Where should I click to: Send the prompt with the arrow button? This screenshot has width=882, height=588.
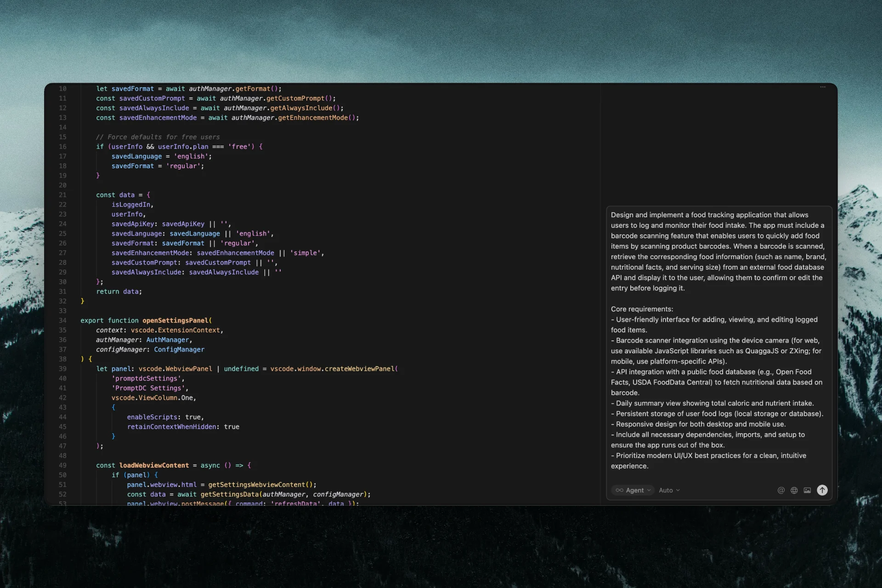[x=822, y=490]
